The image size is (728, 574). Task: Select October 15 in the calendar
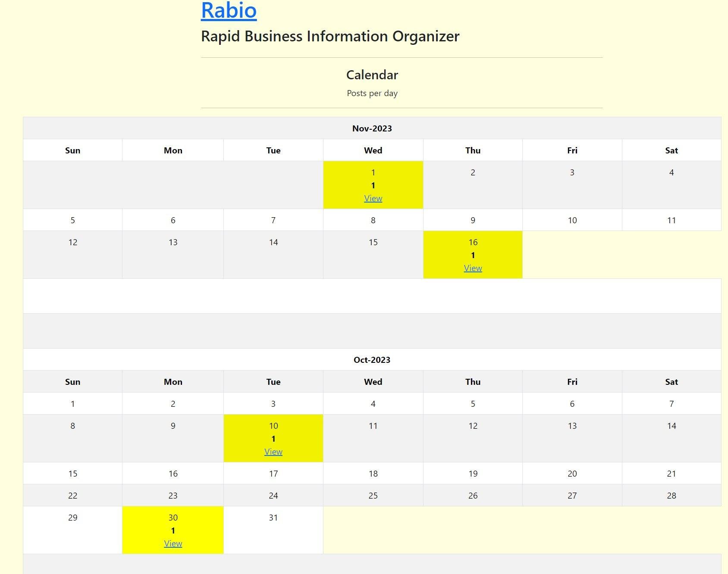pyautogui.click(x=72, y=474)
